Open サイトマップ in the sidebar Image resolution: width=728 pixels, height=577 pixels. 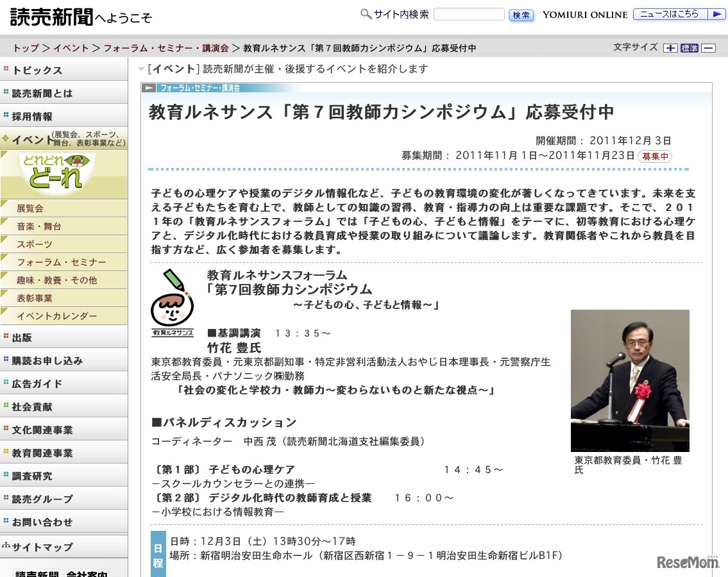click(63, 547)
